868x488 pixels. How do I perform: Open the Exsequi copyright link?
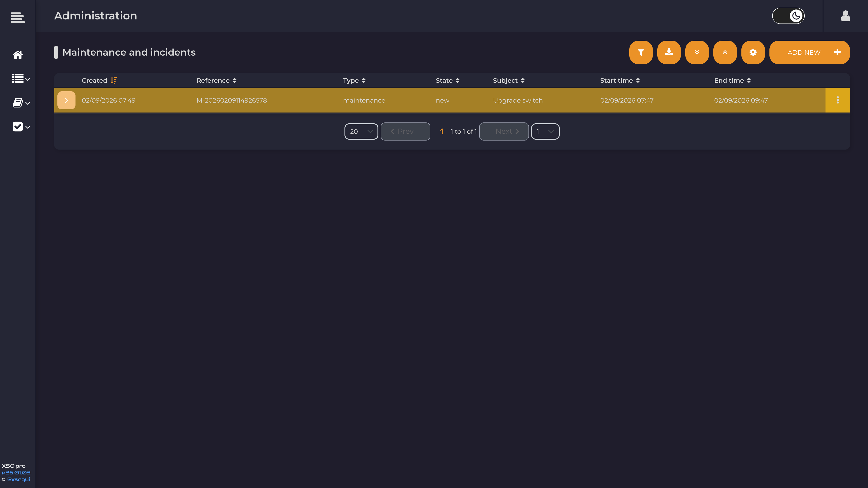[19, 479]
